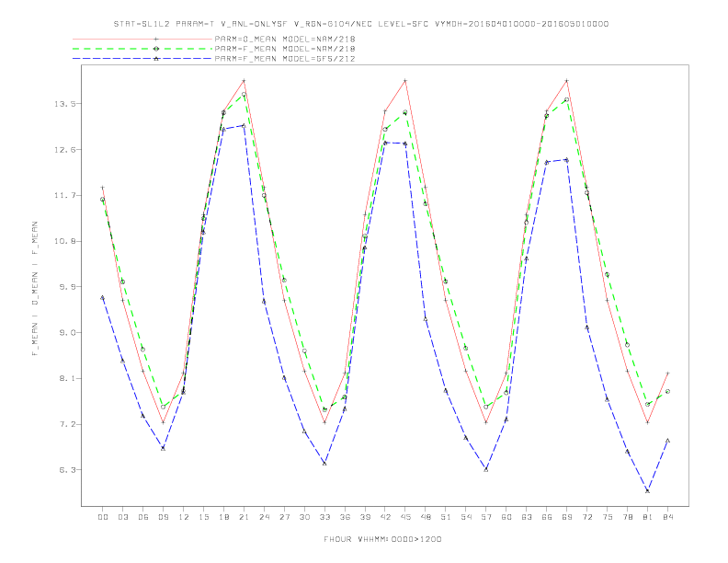Click x-axis forecast hour label 54
The height and width of the screenshot is (563, 728).
point(466,517)
